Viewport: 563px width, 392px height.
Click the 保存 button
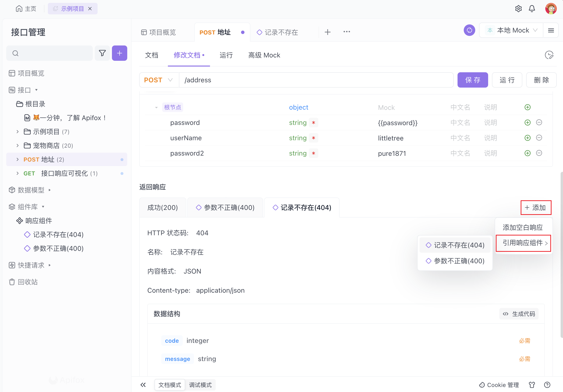pyautogui.click(x=473, y=80)
